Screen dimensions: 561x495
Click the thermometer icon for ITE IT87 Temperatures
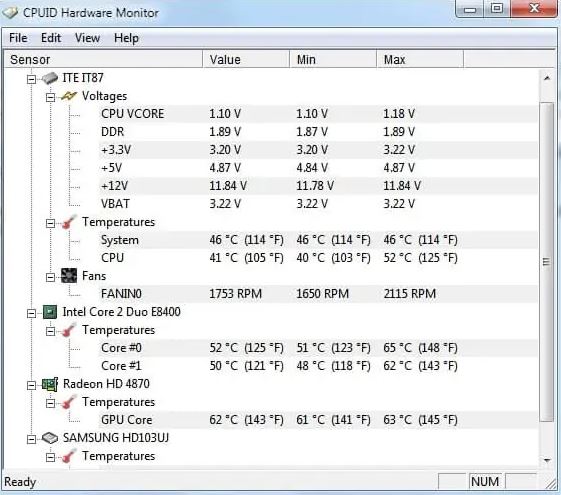pyautogui.click(x=69, y=222)
